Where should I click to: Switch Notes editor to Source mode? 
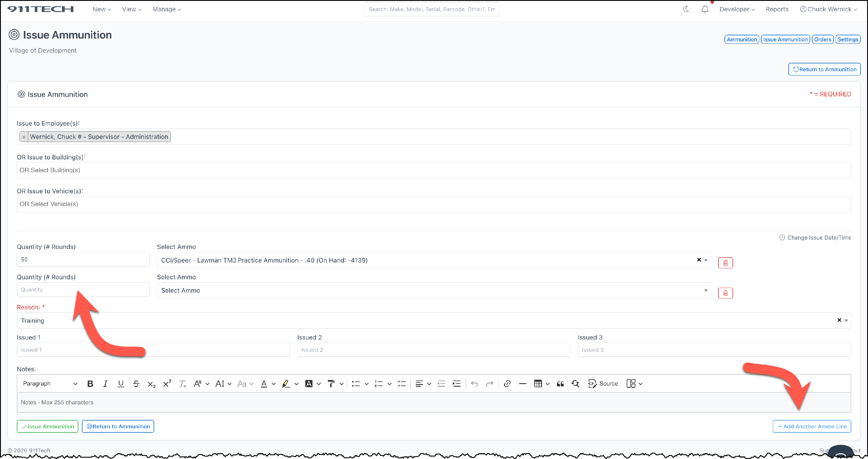point(603,383)
